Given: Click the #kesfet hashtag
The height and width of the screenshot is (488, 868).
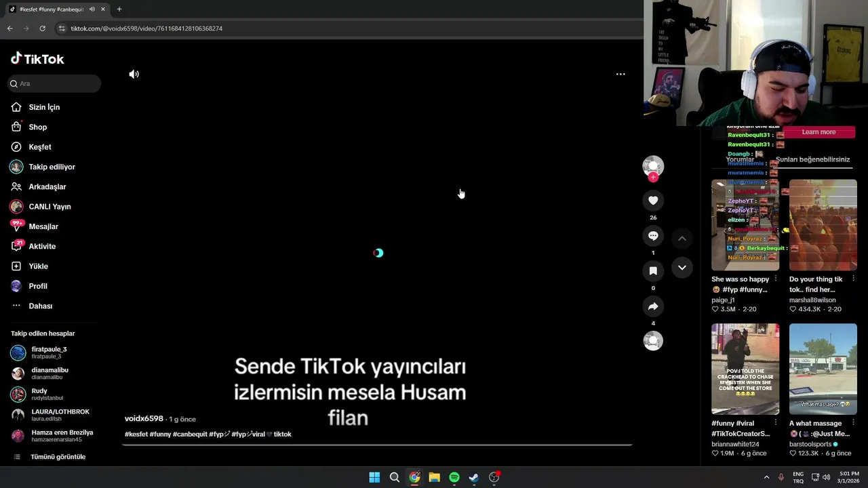Looking at the screenshot, I should coord(136,434).
